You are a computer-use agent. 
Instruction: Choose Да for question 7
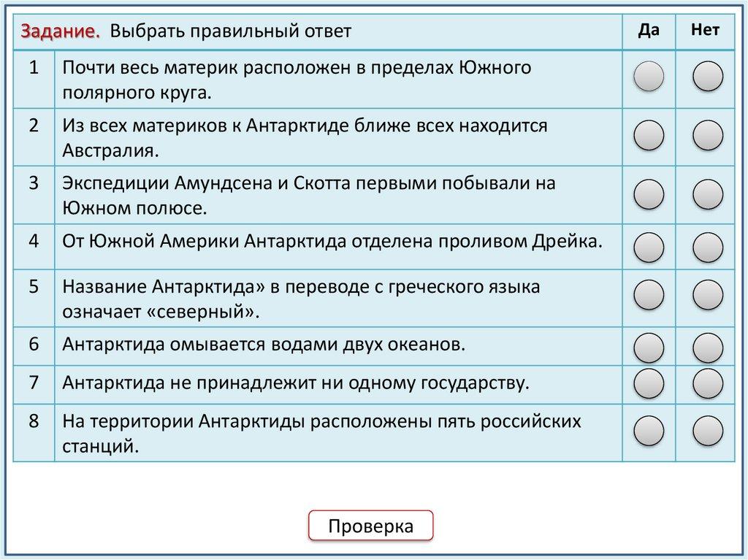click(x=649, y=382)
